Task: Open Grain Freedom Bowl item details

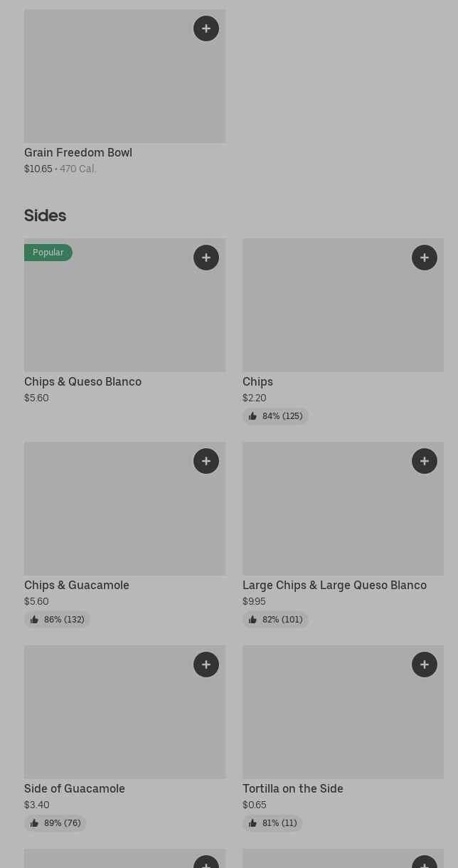Action: click(x=78, y=152)
